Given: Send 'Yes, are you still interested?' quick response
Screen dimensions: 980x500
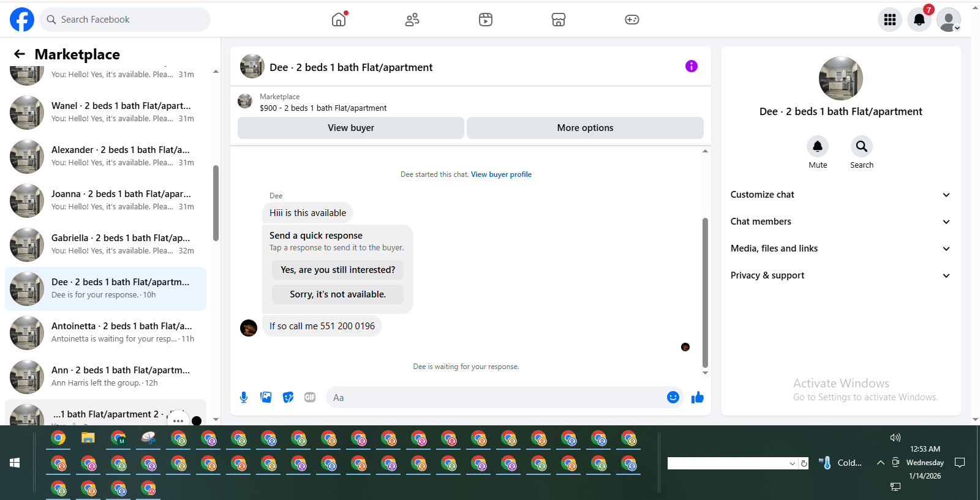Looking at the screenshot, I should click(337, 270).
